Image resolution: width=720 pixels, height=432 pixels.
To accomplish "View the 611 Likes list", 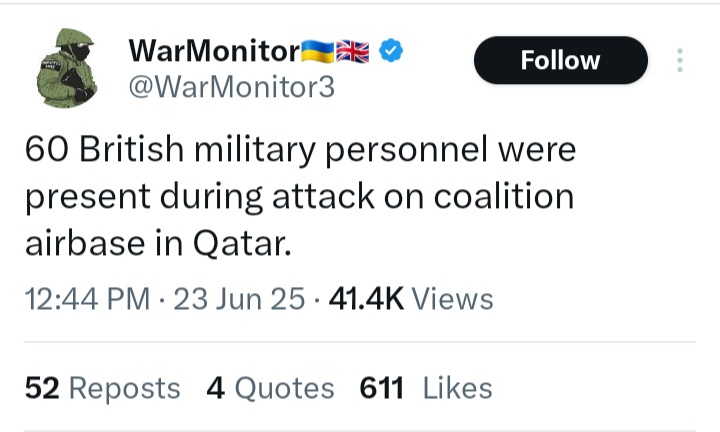I will point(426,388).
